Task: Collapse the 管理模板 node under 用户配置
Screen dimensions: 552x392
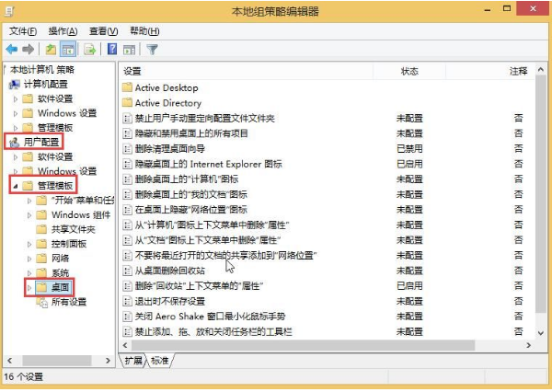Action: click(15, 186)
